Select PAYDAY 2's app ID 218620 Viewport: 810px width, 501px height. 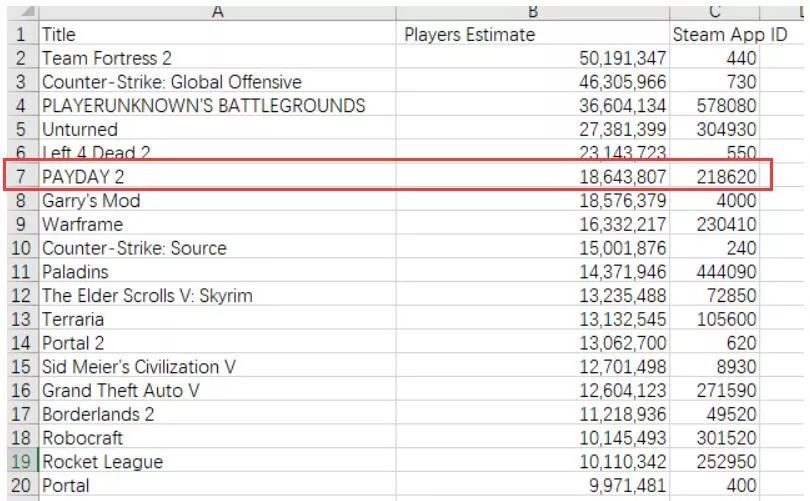(715, 177)
